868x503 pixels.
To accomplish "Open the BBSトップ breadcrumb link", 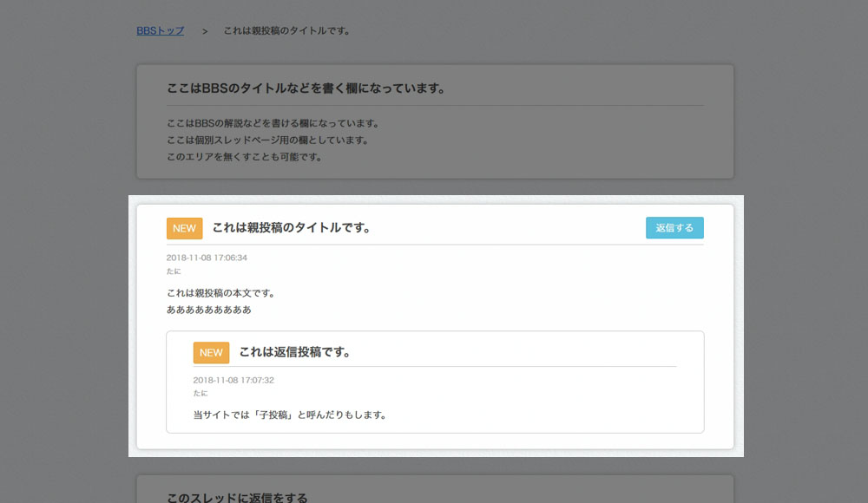I will click(160, 31).
